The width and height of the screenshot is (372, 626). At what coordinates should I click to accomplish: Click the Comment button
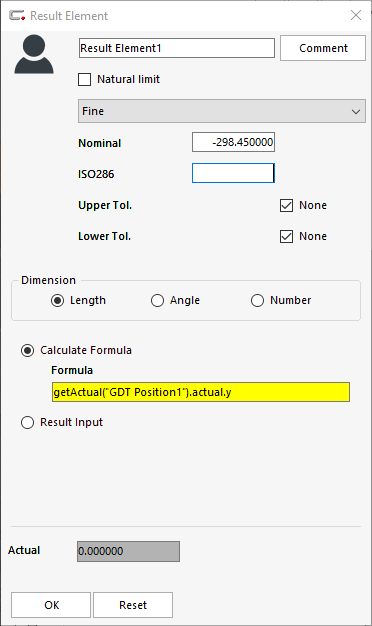(323, 48)
